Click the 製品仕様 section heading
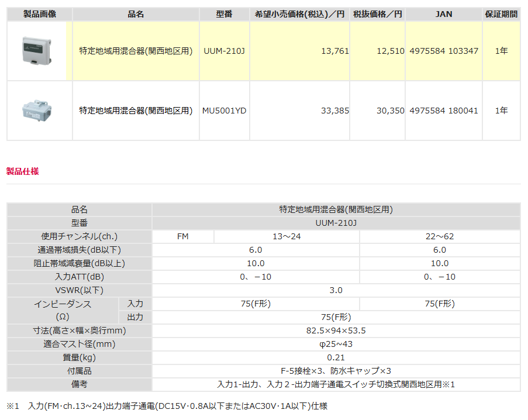The width and height of the screenshot is (528, 420). 22,171
